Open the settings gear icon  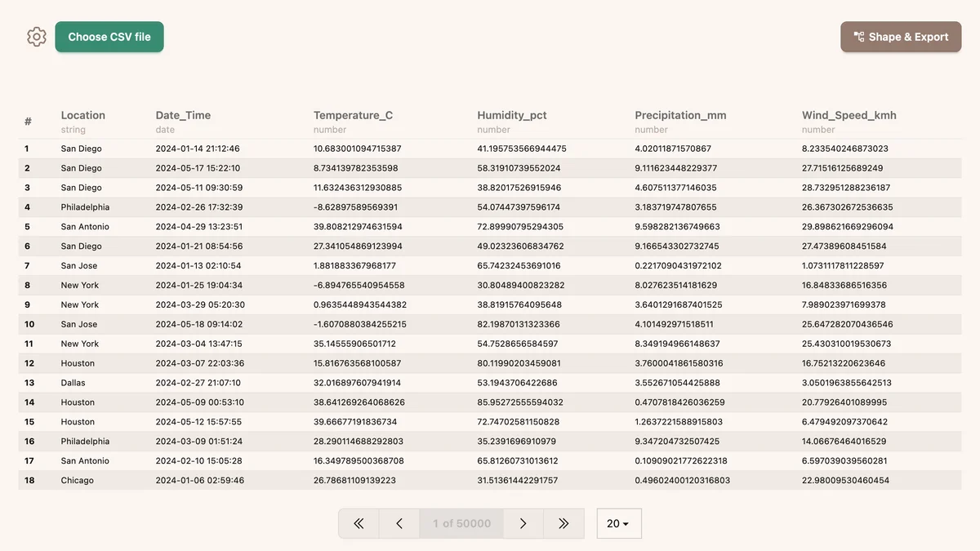coord(36,36)
